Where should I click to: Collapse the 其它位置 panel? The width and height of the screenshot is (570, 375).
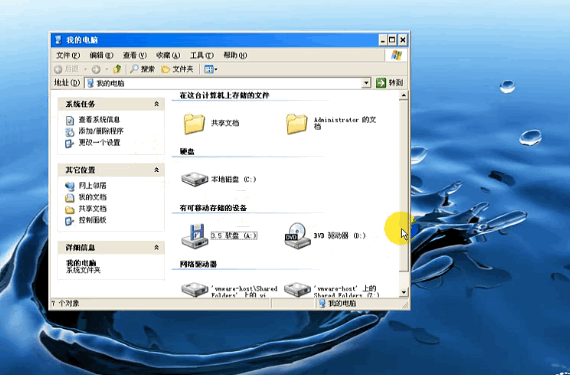(157, 170)
